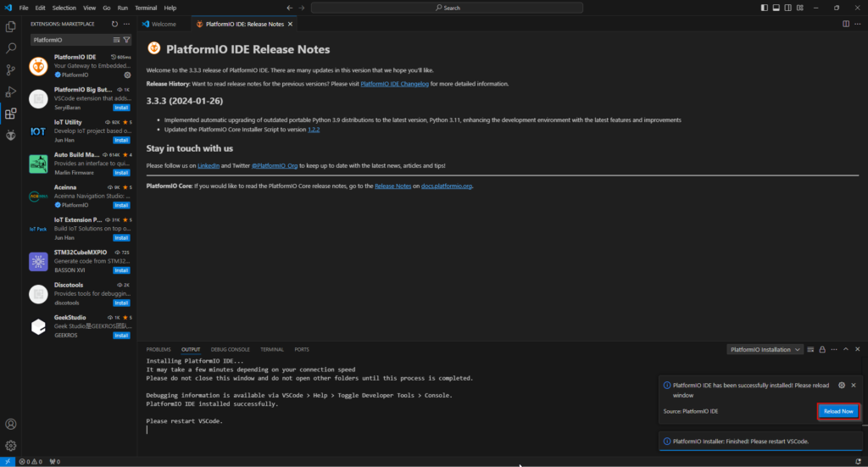Open ports forwarded status item
Screen dimensions: 868x467
tap(55, 461)
